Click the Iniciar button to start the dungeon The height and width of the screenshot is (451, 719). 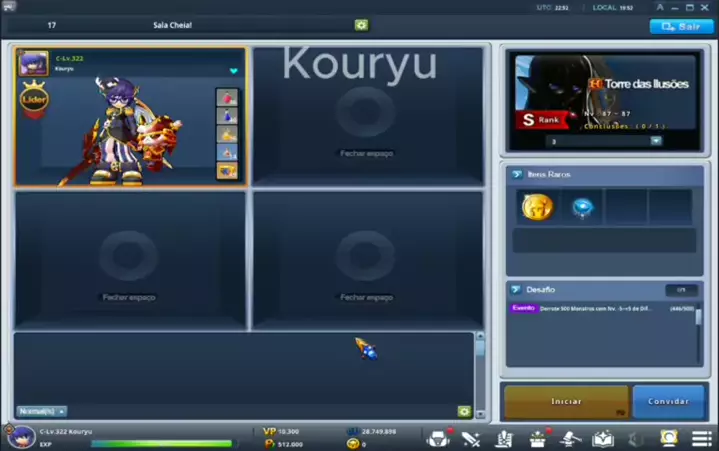[x=566, y=401]
